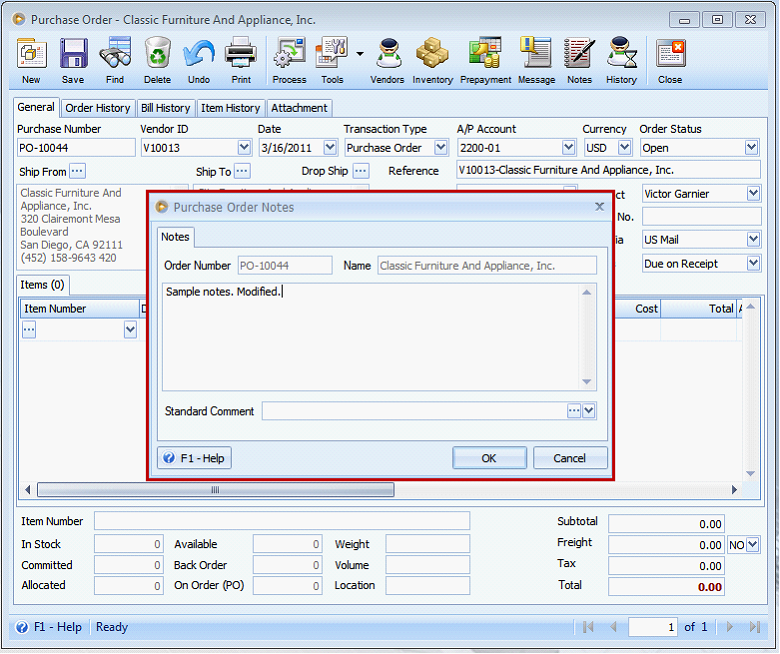Open the Item History tab
The width and height of the screenshot is (780, 654).
pos(230,108)
